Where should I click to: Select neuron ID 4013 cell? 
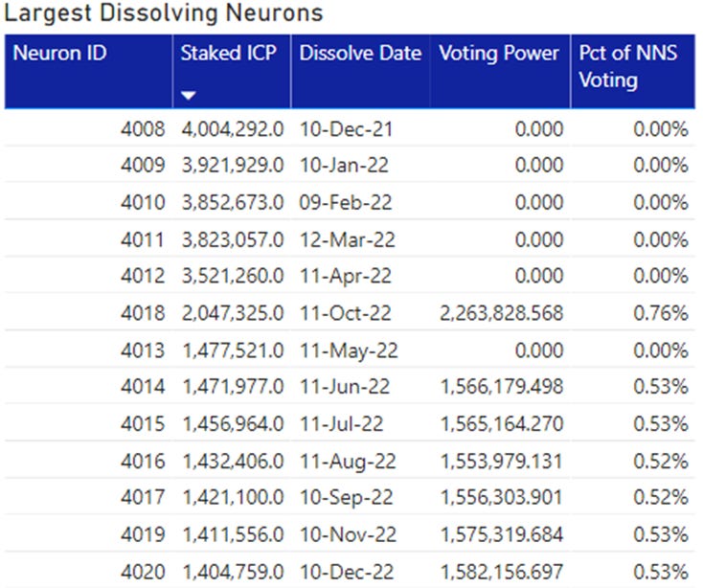[143, 350]
